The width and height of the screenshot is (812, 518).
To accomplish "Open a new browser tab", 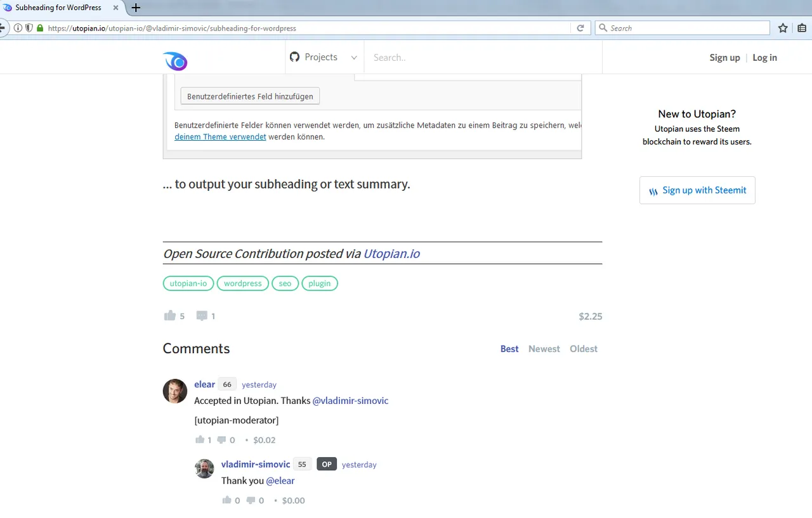I will 136,8.
